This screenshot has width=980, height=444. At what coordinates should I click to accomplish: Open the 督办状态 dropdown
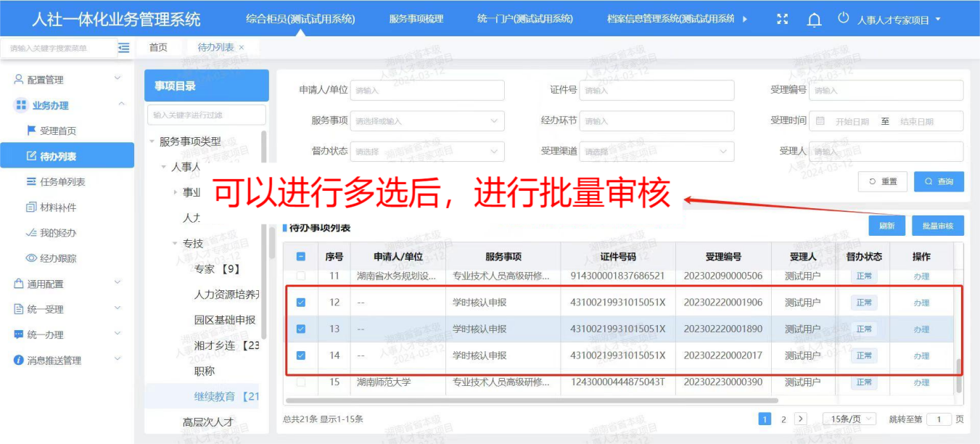[x=427, y=152]
